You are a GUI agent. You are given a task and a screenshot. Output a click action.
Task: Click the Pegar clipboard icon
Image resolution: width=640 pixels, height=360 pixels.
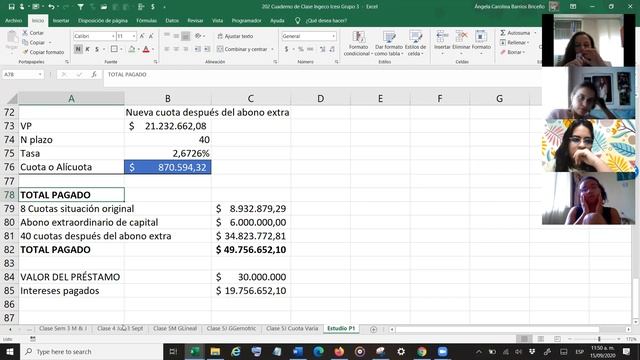[12, 38]
